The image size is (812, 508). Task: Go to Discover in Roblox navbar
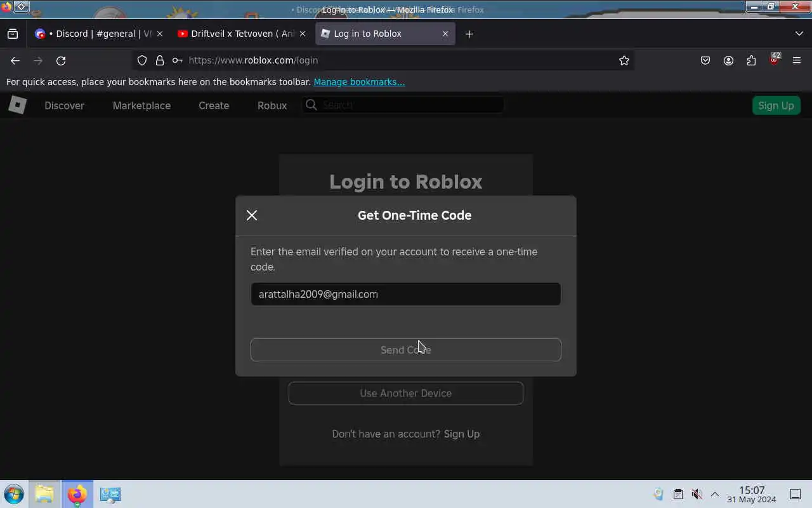point(64,105)
